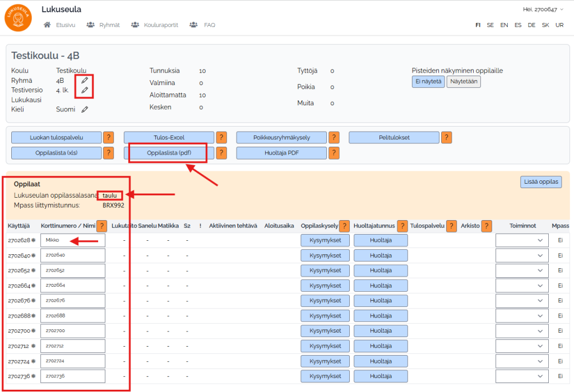Screen dimensions: 574x392
Task: Click the Oppilaslista (pdf) button
Action: point(169,153)
